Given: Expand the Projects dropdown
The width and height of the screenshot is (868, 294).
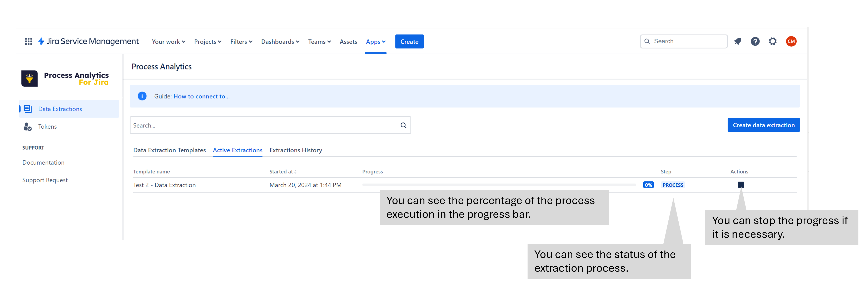Looking at the screenshot, I should pyautogui.click(x=208, y=42).
